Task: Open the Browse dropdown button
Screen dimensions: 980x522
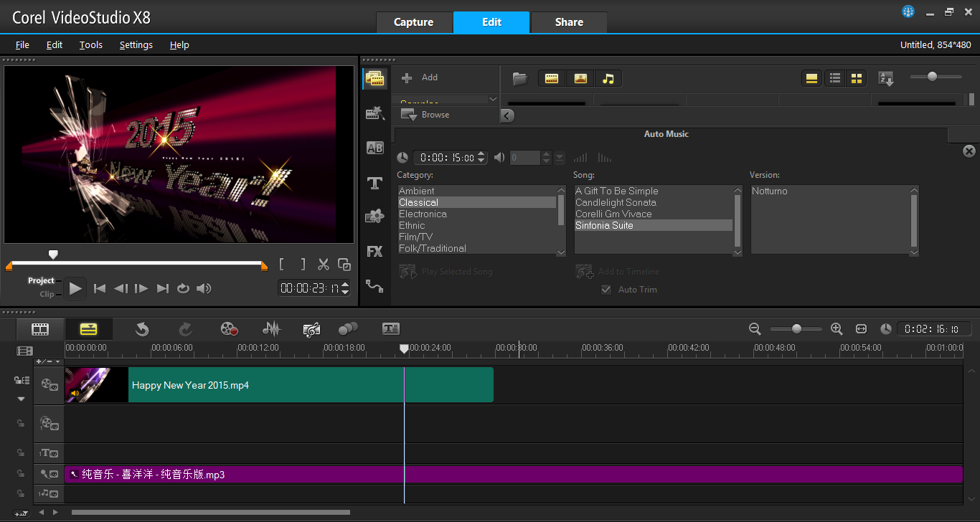Action: coord(425,115)
